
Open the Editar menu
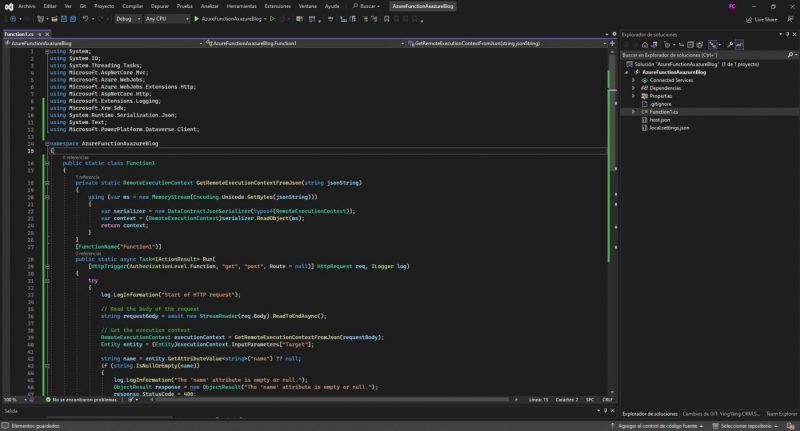pos(49,6)
